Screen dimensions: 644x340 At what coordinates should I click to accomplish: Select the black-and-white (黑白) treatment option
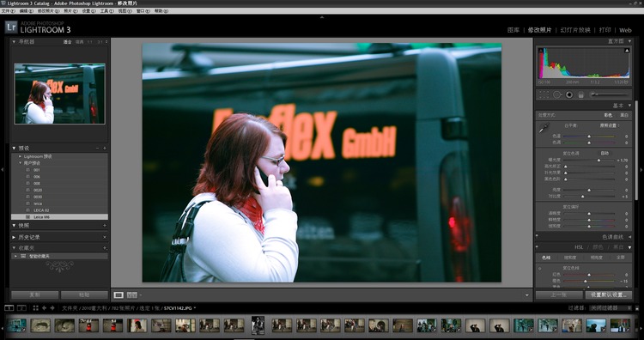coord(624,115)
